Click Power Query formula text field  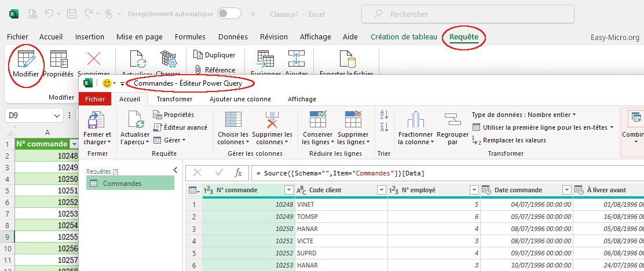click(448, 173)
